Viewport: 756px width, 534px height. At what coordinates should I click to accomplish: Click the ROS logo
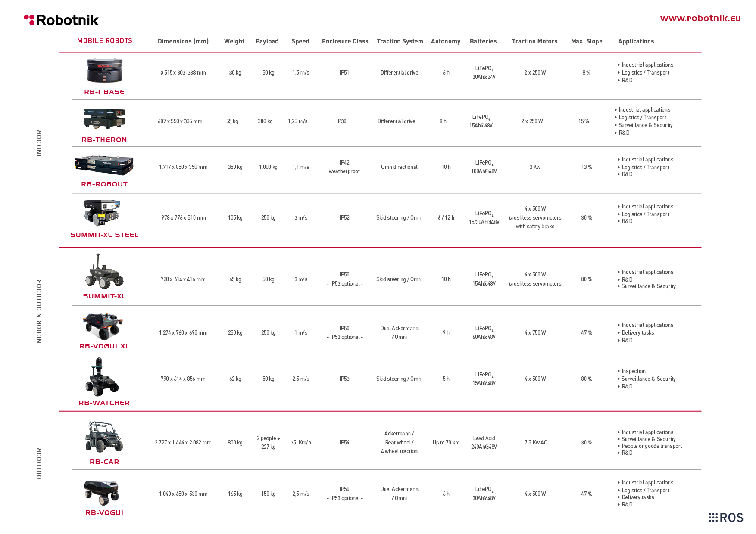coord(726,517)
